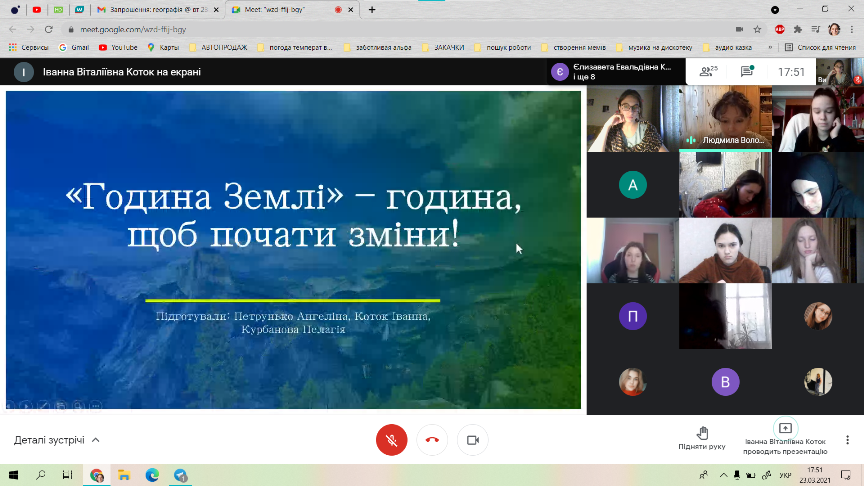Reload the page with refresh icon

pos(49,29)
